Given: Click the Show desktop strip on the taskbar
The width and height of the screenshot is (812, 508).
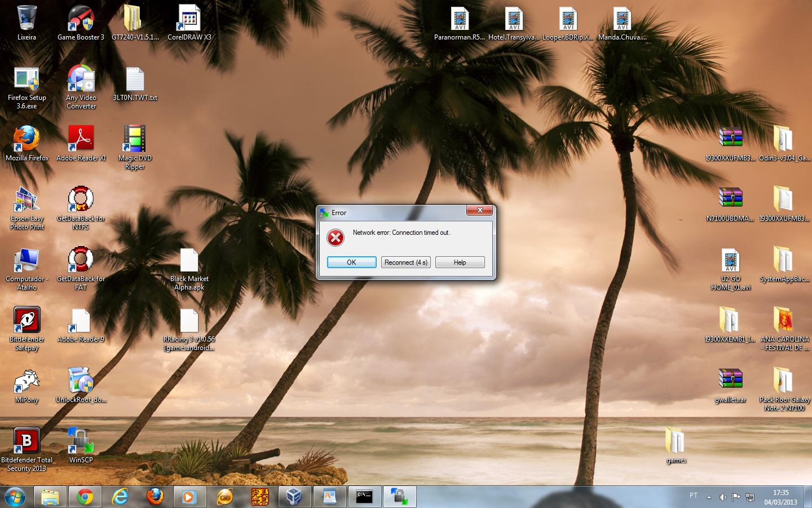Looking at the screenshot, I should tap(808, 497).
